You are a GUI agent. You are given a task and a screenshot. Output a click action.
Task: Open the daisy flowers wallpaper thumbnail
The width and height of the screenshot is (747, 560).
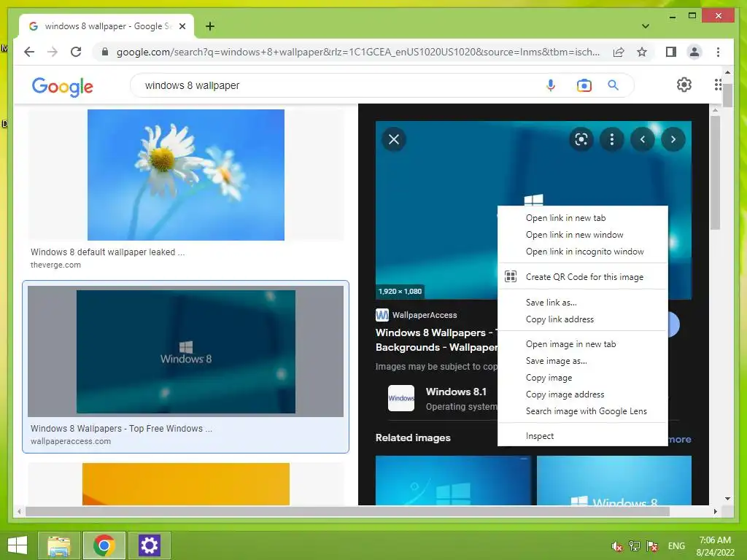pyautogui.click(x=186, y=175)
